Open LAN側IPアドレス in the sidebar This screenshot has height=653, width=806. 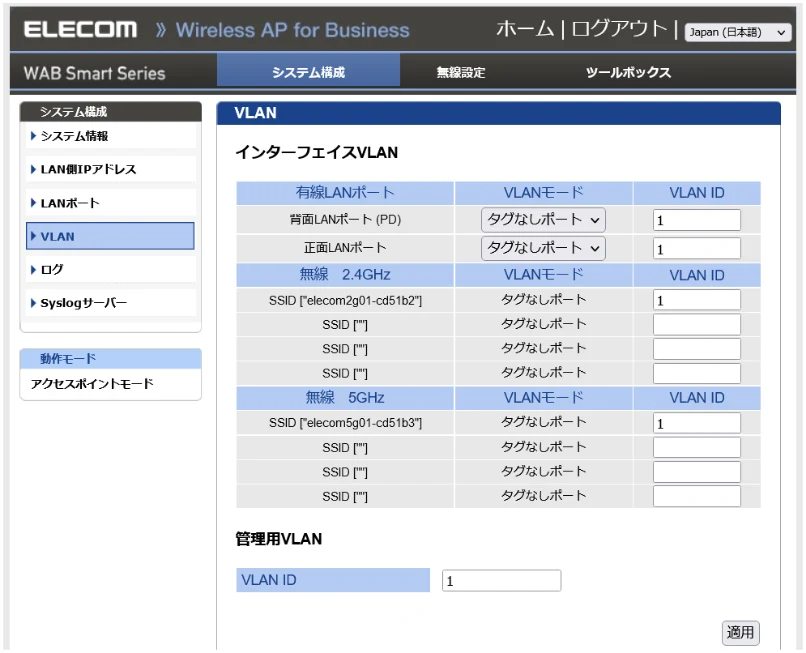111,169
